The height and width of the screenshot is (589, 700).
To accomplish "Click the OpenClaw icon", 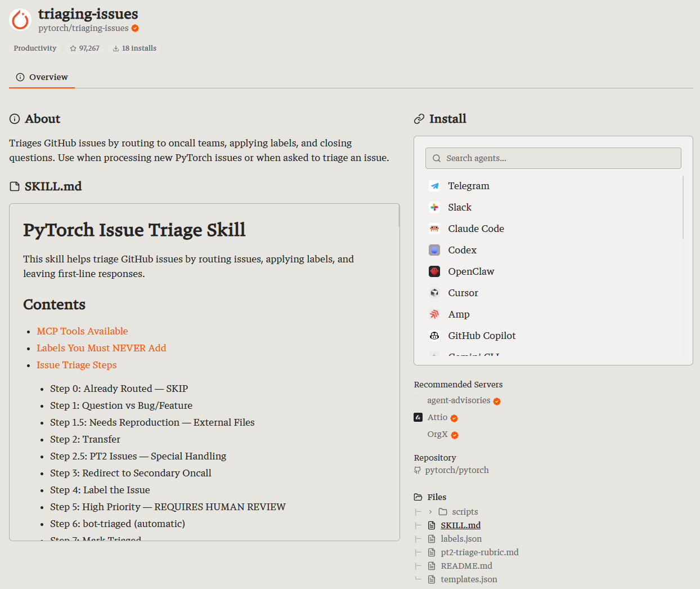I will pyautogui.click(x=434, y=271).
